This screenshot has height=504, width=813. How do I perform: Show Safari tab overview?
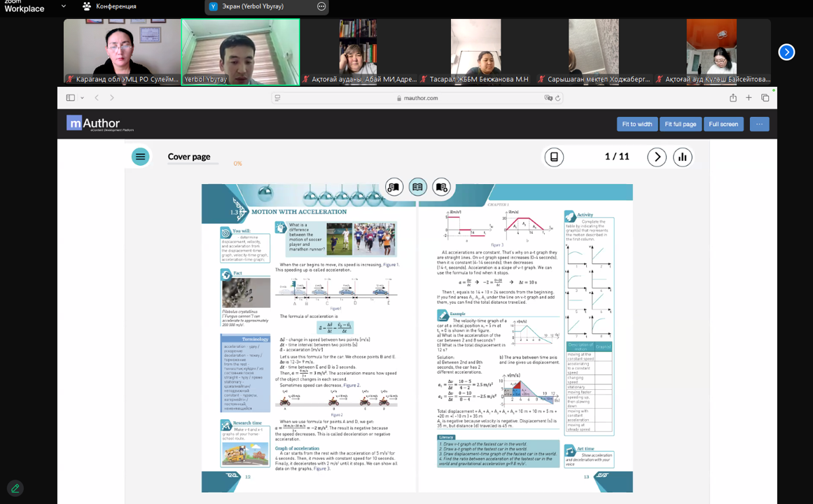pyautogui.click(x=765, y=98)
